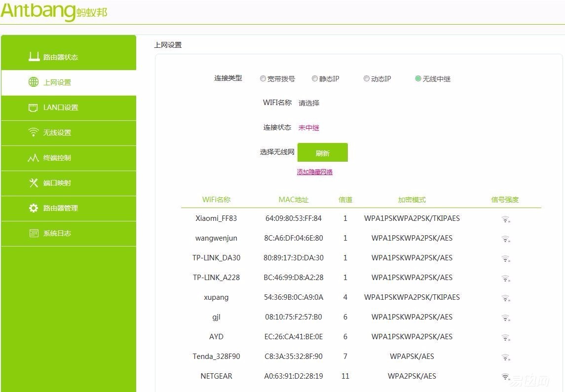Click the AYD signal strength icon
This screenshot has width=565, height=392.
[505, 337]
